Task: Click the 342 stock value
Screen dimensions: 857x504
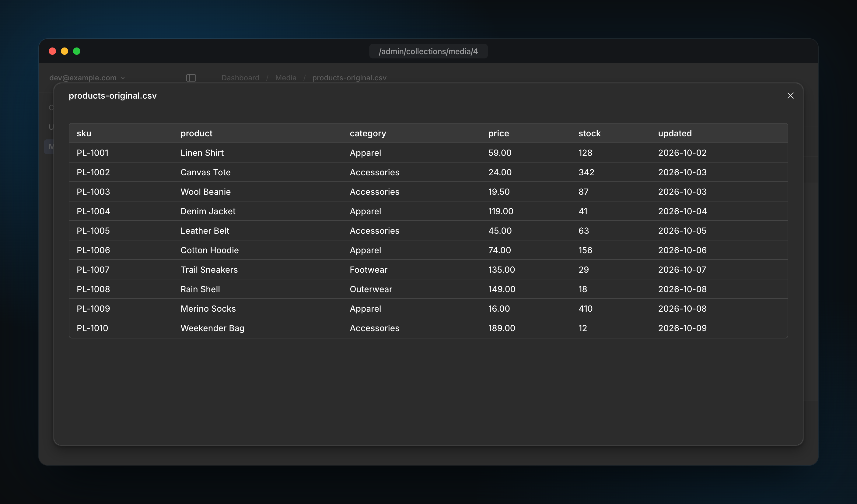Action: tap(586, 172)
